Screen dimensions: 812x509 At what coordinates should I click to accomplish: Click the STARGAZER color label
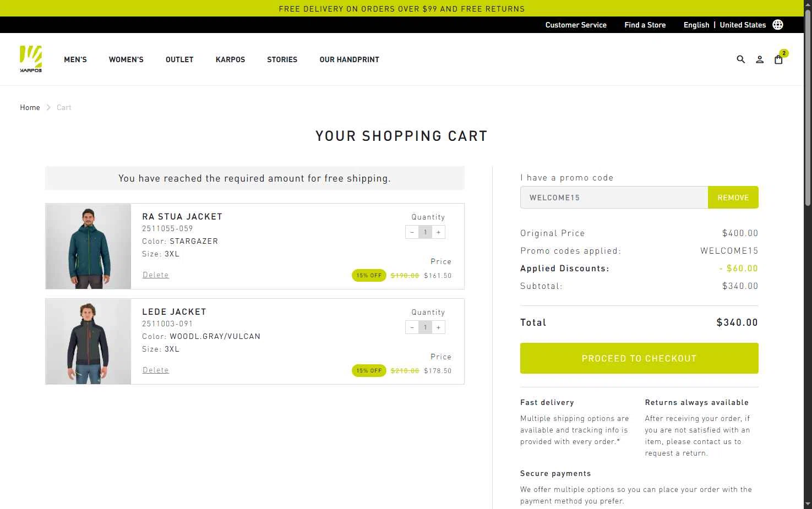pos(194,242)
